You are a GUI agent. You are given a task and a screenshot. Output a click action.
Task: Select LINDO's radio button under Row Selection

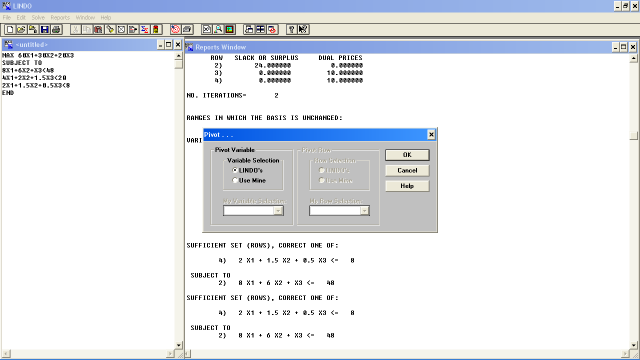322,170
